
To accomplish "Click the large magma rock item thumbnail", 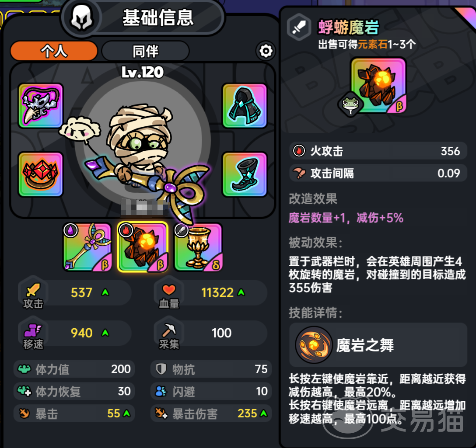I will click(378, 85).
